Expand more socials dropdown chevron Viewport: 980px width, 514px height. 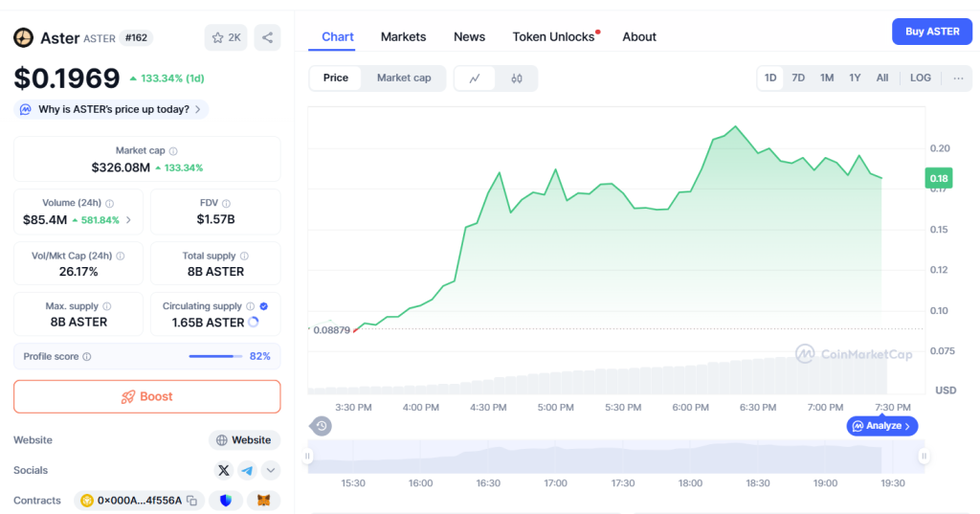[271, 470]
